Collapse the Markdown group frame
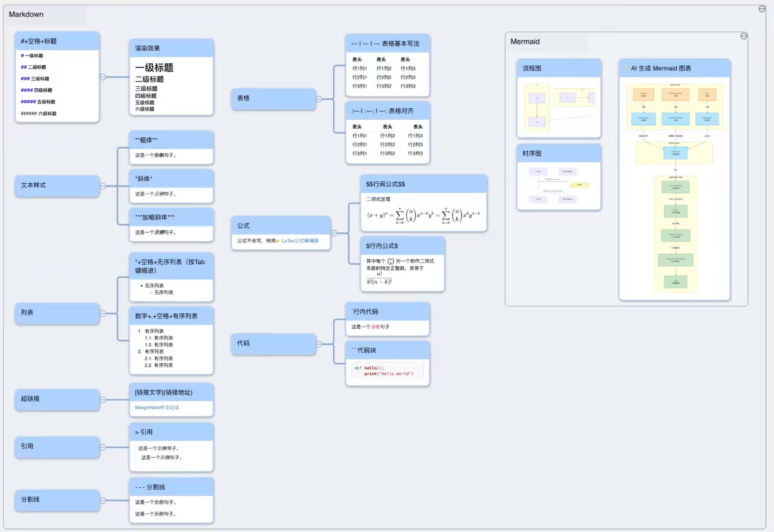Image resolution: width=774 pixels, height=532 pixels. [x=762, y=8]
